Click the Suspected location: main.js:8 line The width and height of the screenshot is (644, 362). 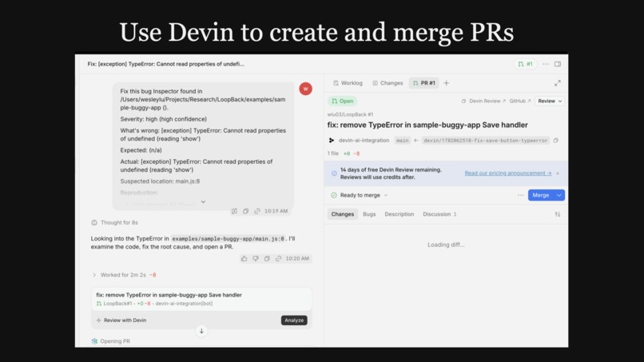click(160, 181)
